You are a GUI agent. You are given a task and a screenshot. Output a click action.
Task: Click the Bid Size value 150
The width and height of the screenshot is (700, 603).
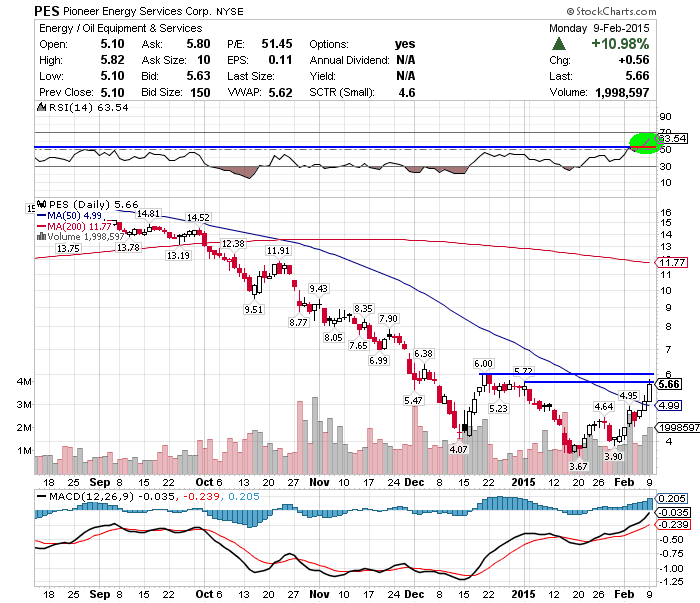200,92
